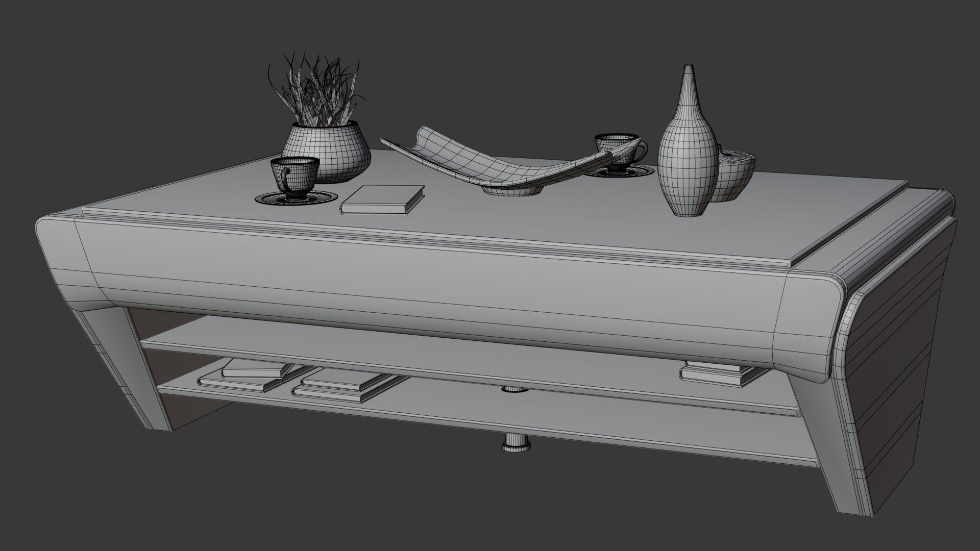Viewport: 980px width, 551px height.
Task: Select the cylindrical foot under the table
Action: tap(516, 443)
